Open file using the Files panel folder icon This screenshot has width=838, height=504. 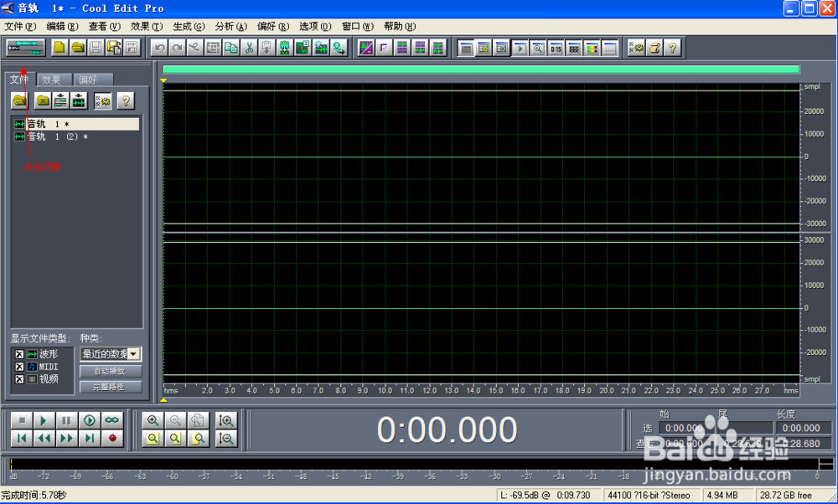click(x=20, y=100)
